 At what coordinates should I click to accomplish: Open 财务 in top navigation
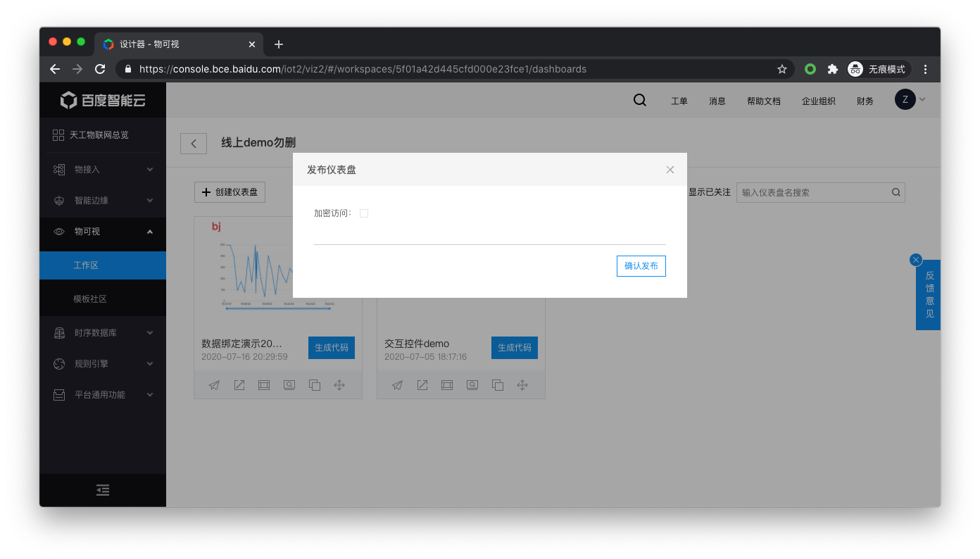865,101
